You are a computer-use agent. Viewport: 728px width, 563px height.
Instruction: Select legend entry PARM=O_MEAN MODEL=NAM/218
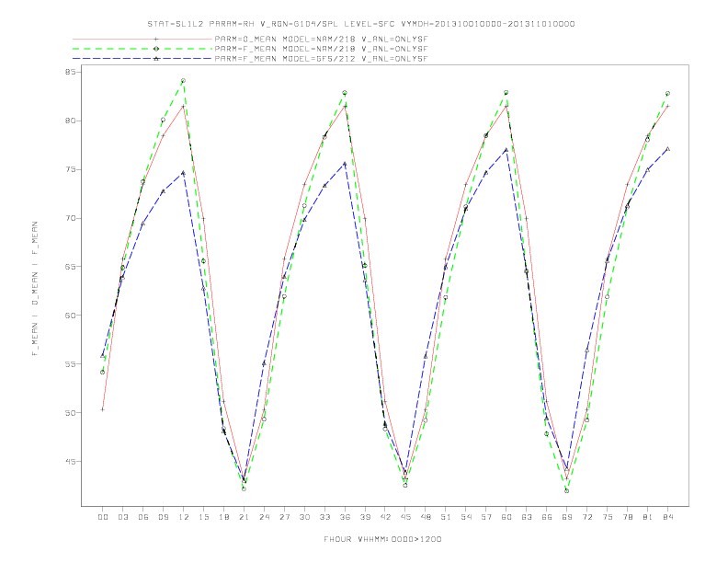click(x=321, y=39)
